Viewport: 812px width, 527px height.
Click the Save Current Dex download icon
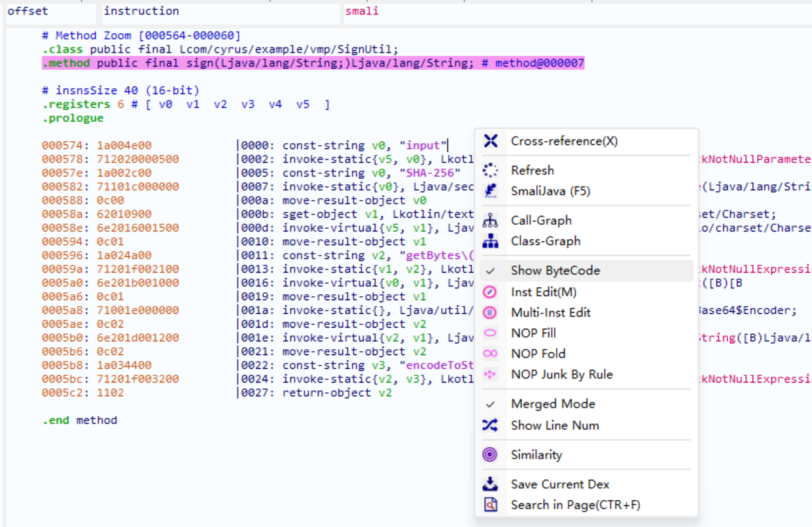(x=490, y=484)
